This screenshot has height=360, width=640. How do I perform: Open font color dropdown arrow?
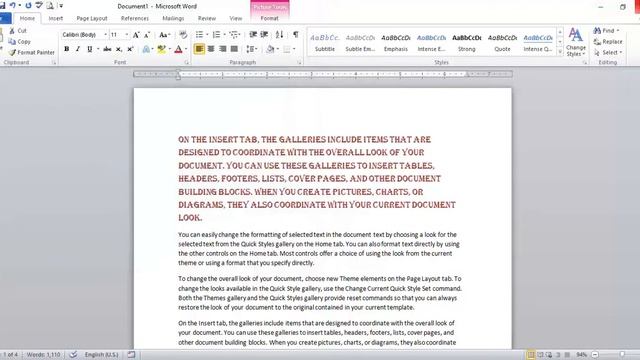tap(186, 49)
